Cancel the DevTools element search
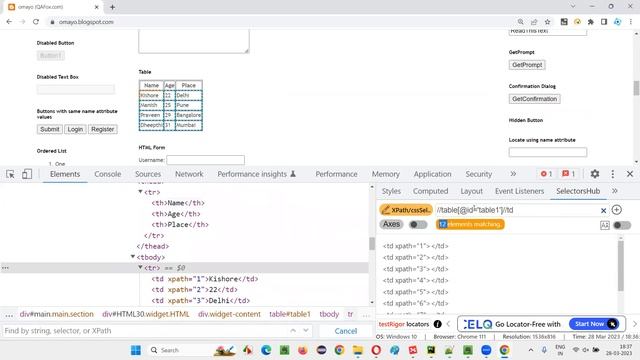 click(346, 331)
